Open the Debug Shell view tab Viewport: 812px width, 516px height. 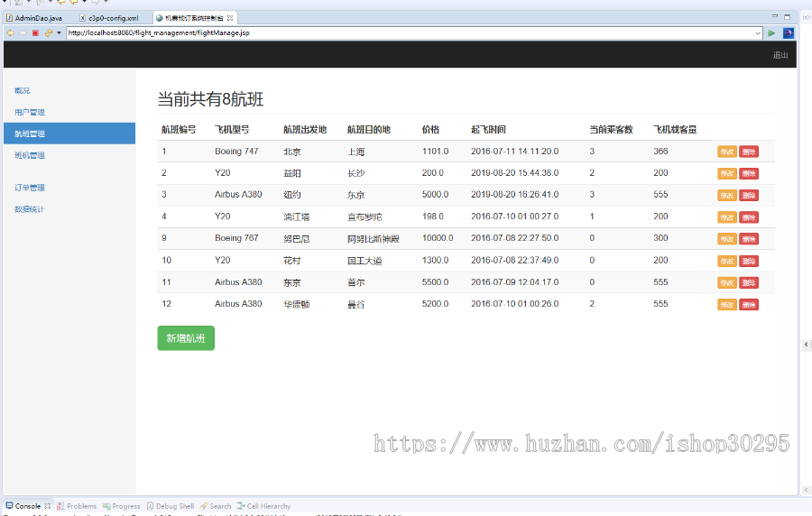point(171,506)
